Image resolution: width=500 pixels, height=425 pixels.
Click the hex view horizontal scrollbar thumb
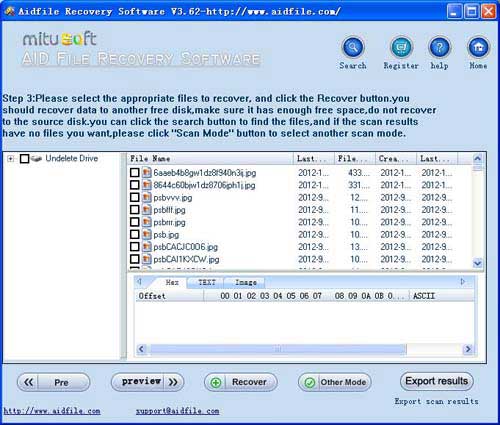(278, 349)
